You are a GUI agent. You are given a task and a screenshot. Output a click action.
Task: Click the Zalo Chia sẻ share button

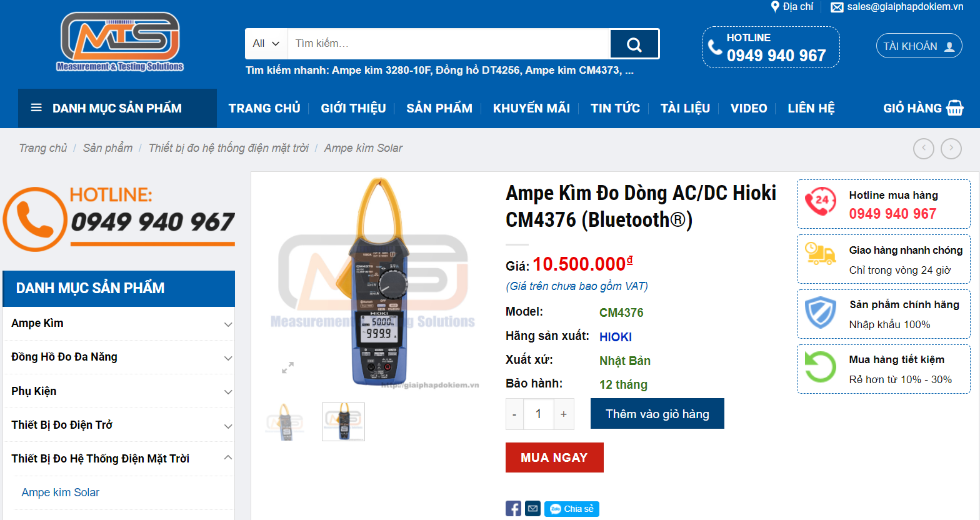click(571, 508)
